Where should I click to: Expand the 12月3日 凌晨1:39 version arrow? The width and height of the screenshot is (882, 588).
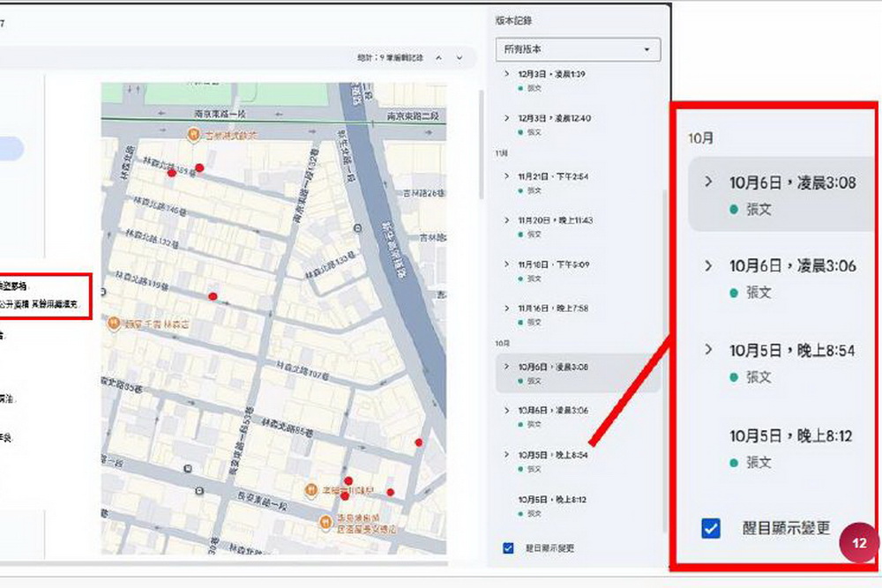(506, 74)
